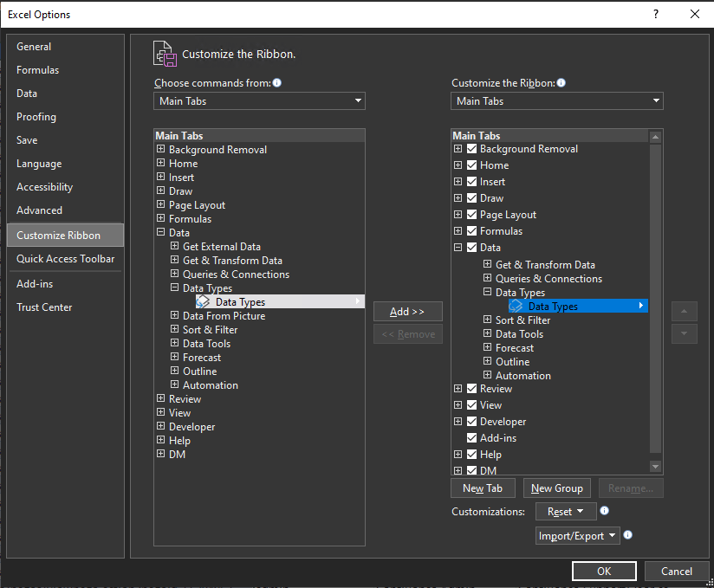Click the New Group button
Viewport: 714px width, 588px height.
point(557,488)
